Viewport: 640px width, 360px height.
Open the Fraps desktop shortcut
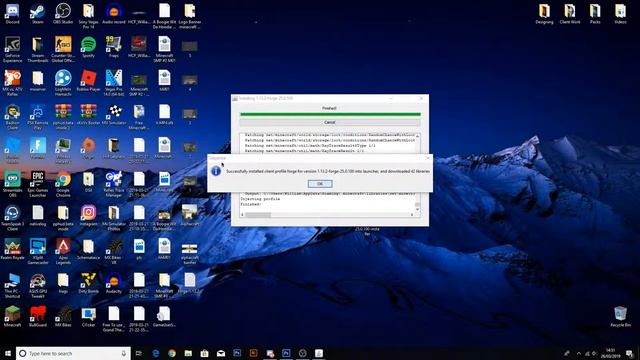(x=113, y=48)
